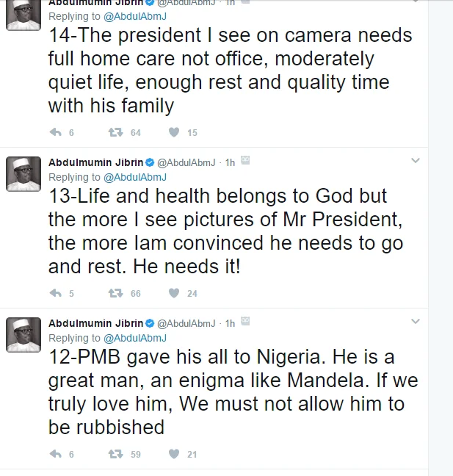Click the profile avatar beside tweet 12

tap(23, 335)
